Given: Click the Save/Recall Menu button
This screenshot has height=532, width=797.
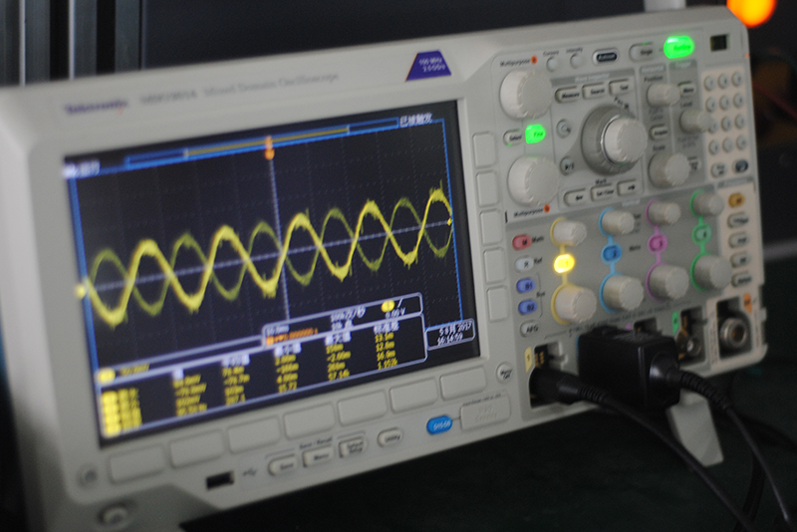Looking at the screenshot, I should [x=318, y=455].
